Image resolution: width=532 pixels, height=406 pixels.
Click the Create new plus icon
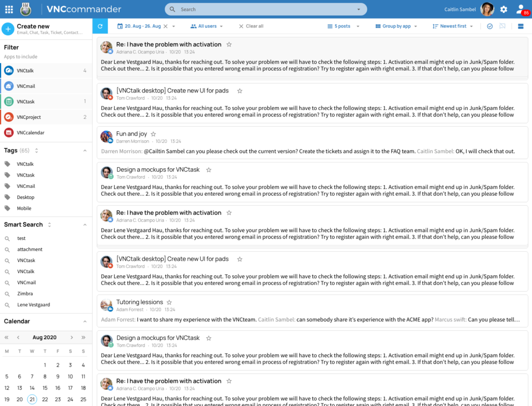tap(8, 29)
